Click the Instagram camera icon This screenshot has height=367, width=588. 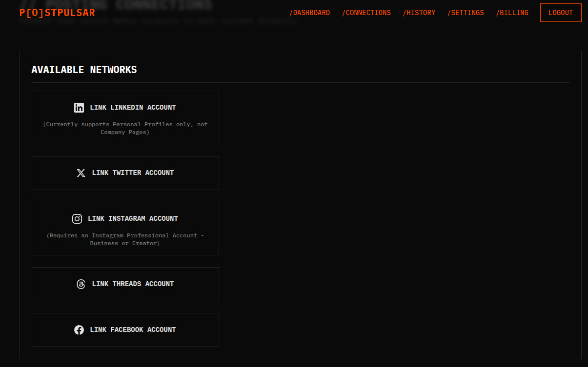(x=77, y=219)
